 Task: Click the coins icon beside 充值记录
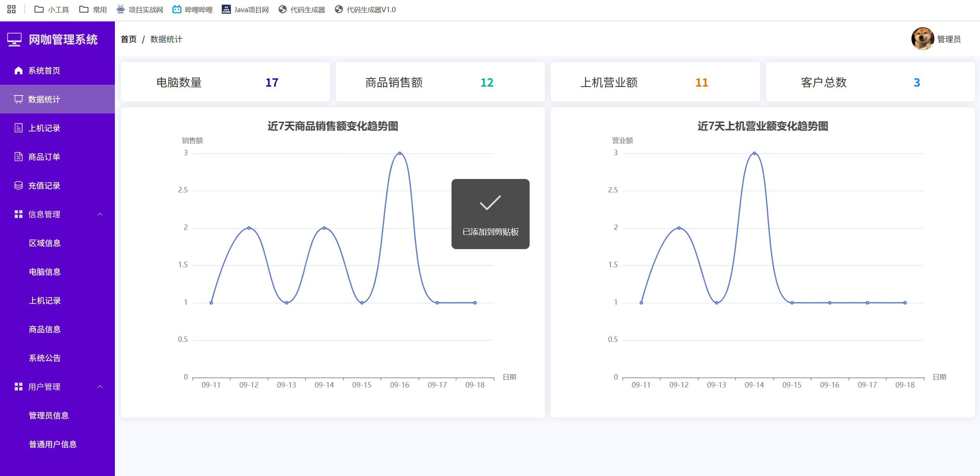[x=18, y=185]
